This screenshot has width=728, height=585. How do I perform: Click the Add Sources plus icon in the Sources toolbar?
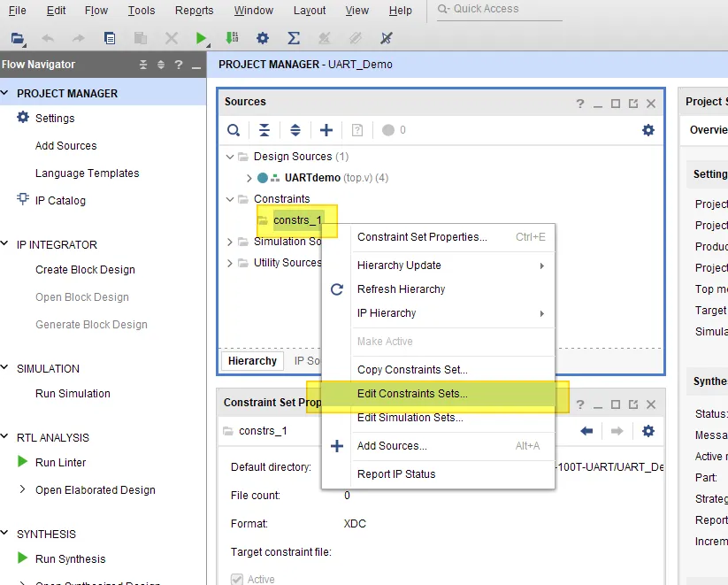[x=326, y=130]
